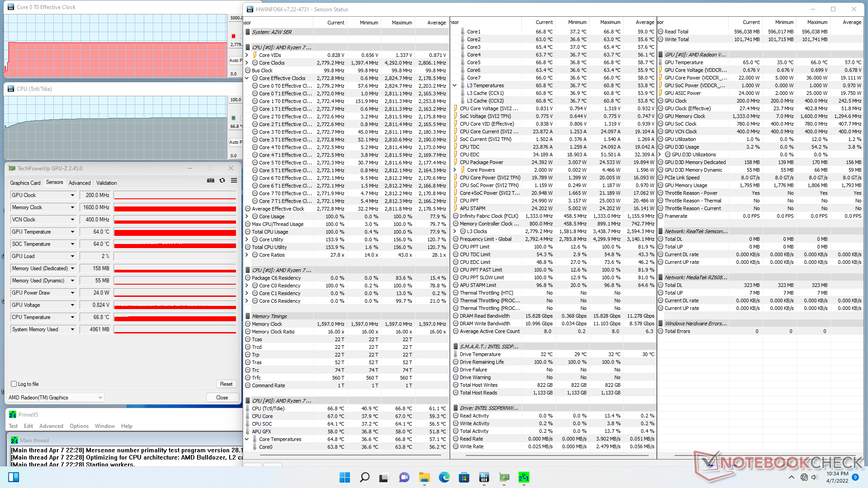868x488 pixels.
Task: Click the third pane's Average column header
Action: (x=852, y=22)
